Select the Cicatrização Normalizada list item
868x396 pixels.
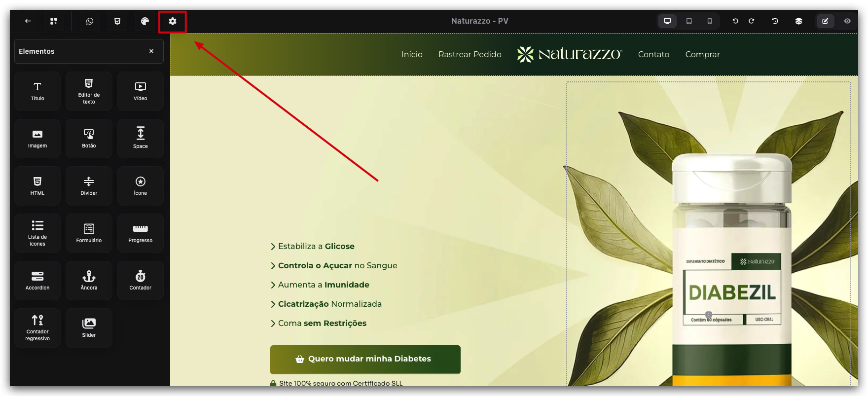pos(326,304)
